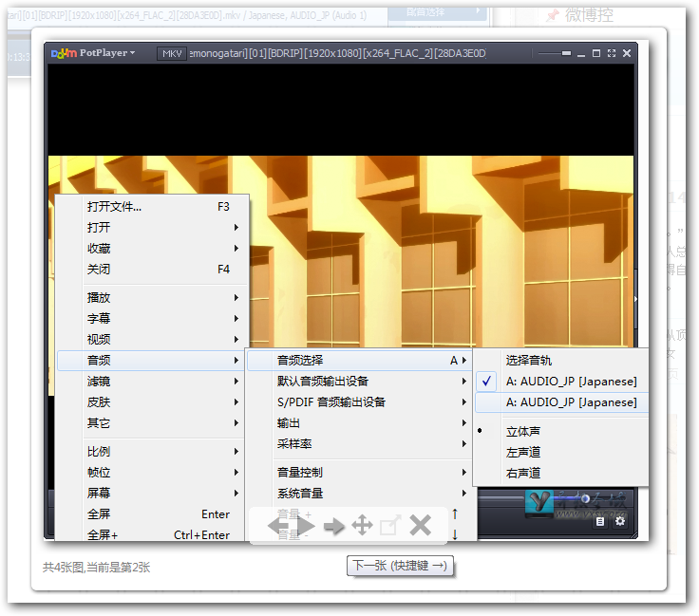Click the move/drag cross-arrows icon

(362, 526)
